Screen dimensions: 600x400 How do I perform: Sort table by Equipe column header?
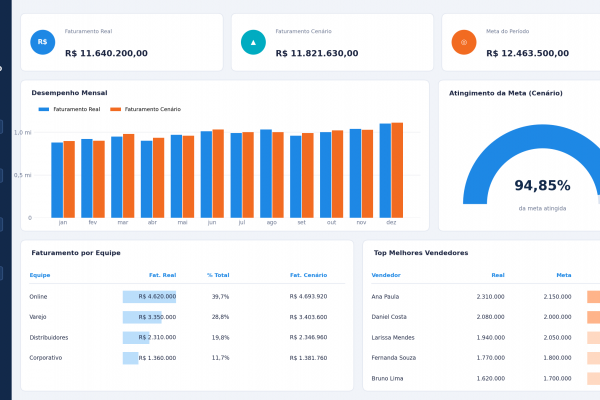40,275
